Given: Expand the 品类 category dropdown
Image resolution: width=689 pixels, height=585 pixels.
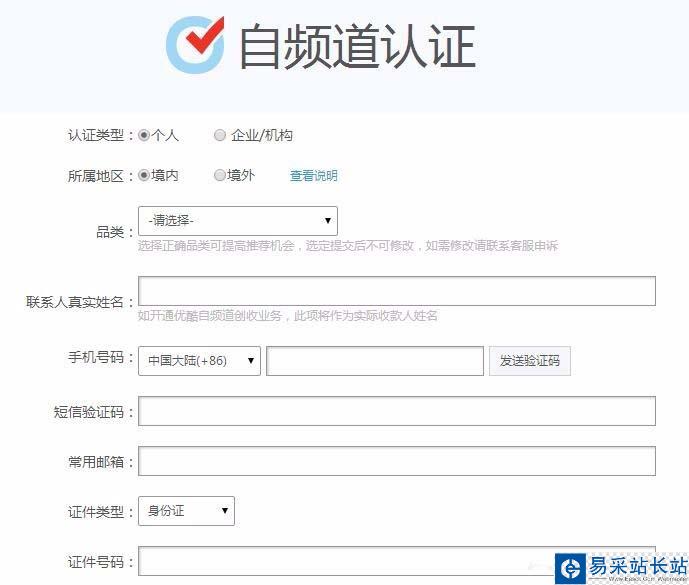Looking at the screenshot, I should tap(238, 220).
